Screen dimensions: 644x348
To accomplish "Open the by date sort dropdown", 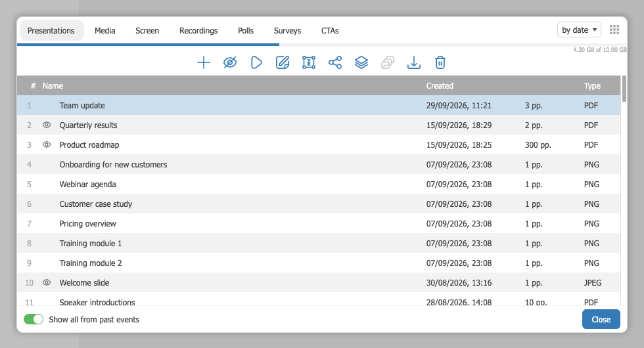I will [x=579, y=30].
